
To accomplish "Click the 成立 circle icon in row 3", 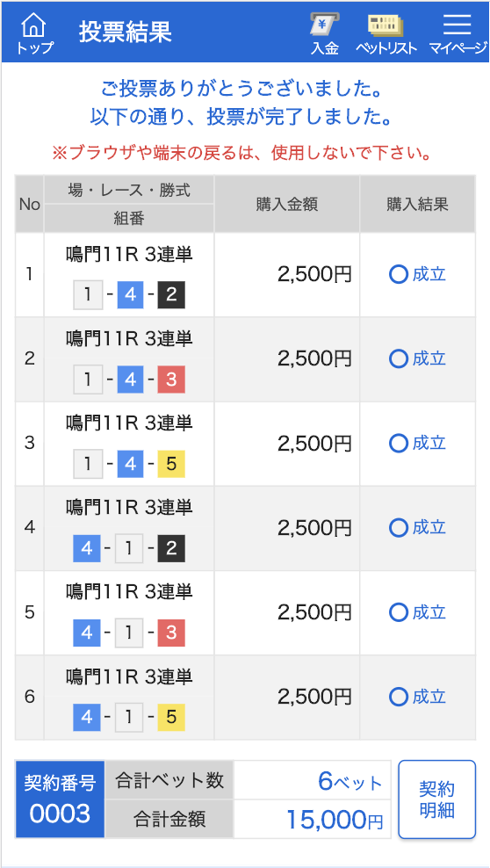I will (x=398, y=444).
